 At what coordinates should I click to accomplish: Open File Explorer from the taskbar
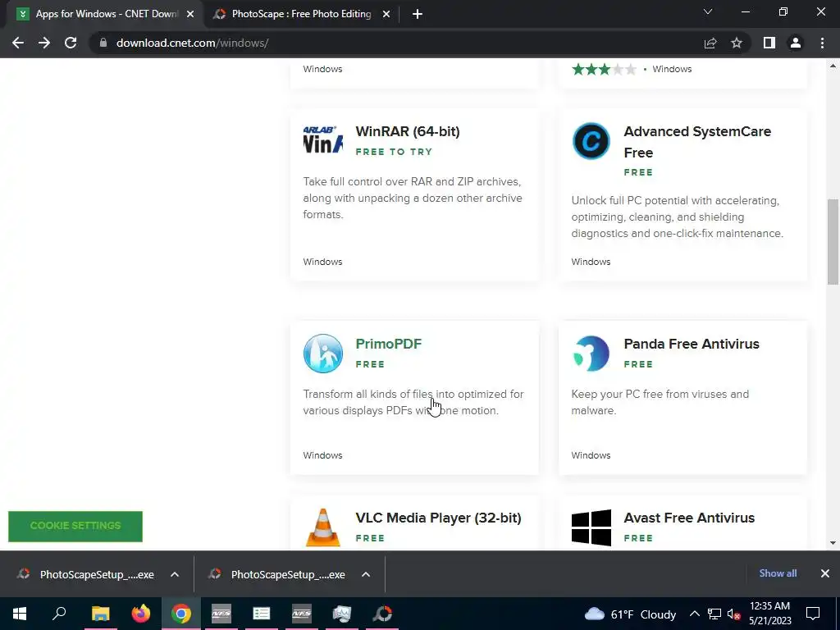(100, 614)
